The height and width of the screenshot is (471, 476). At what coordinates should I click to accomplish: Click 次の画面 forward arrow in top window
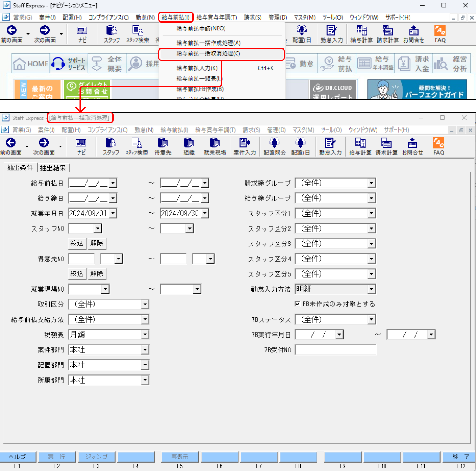(45, 34)
